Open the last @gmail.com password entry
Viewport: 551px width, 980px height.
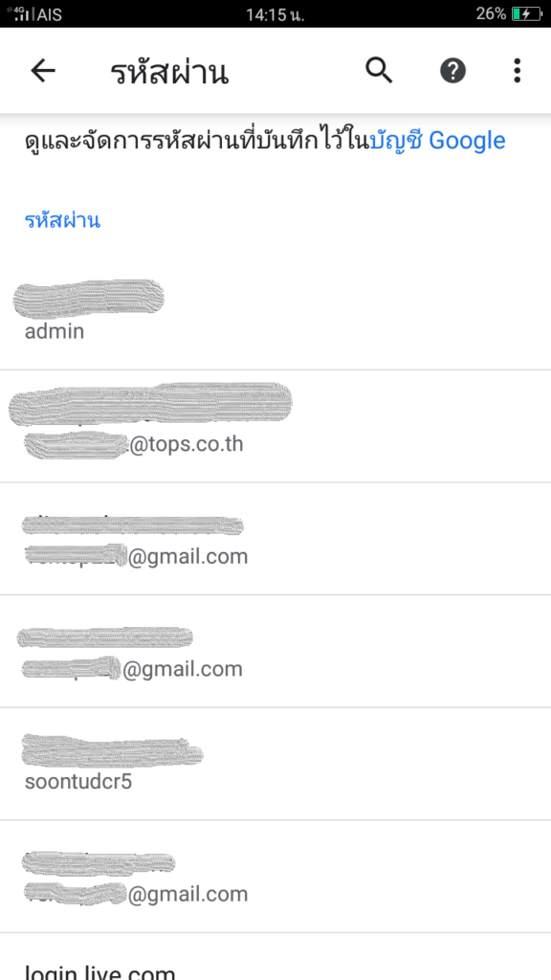pos(275,877)
